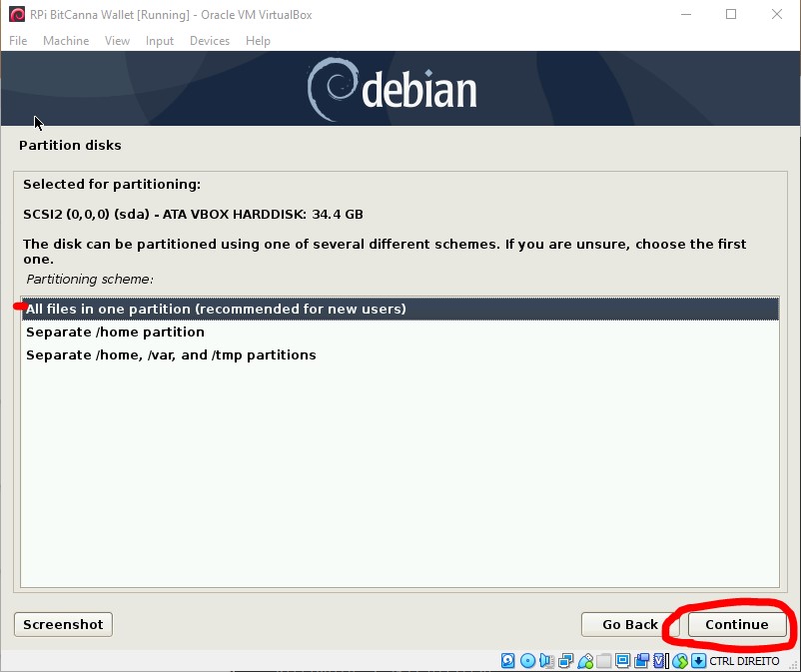
Task: Open the Devices menu
Action: pos(210,41)
